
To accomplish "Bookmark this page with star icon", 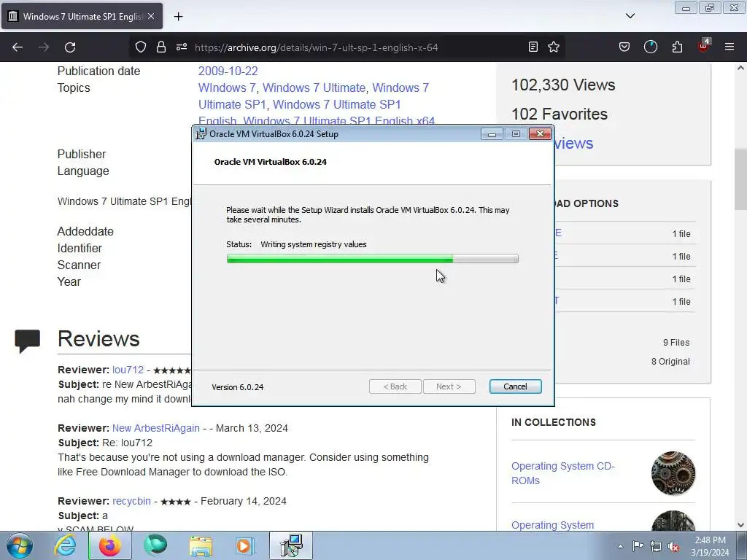I will click(x=554, y=47).
